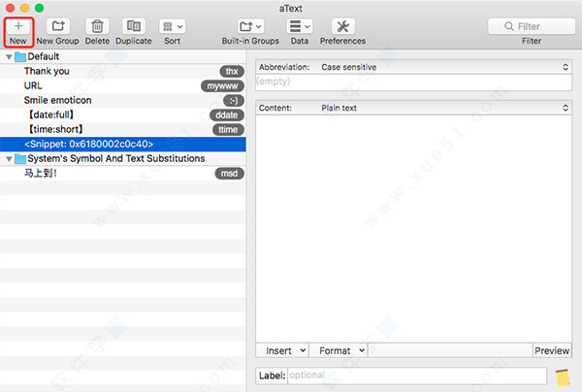Image resolution: width=582 pixels, height=392 pixels.
Task: Click inside the Content text area
Action: [x=413, y=229]
